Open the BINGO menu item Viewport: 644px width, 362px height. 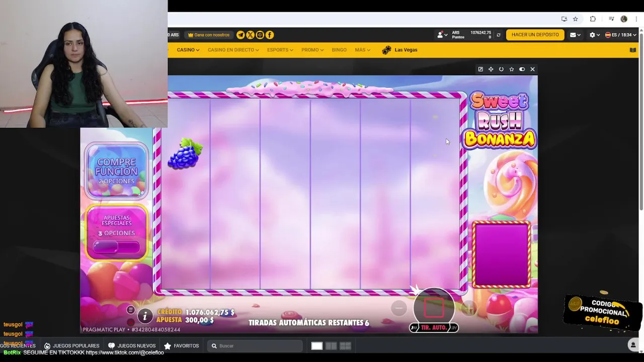point(339,50)
